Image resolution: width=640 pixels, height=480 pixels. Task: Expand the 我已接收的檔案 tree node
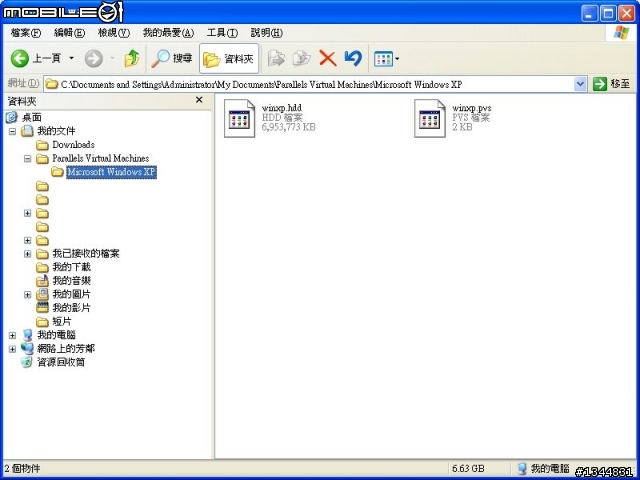[x=27, y=254]
